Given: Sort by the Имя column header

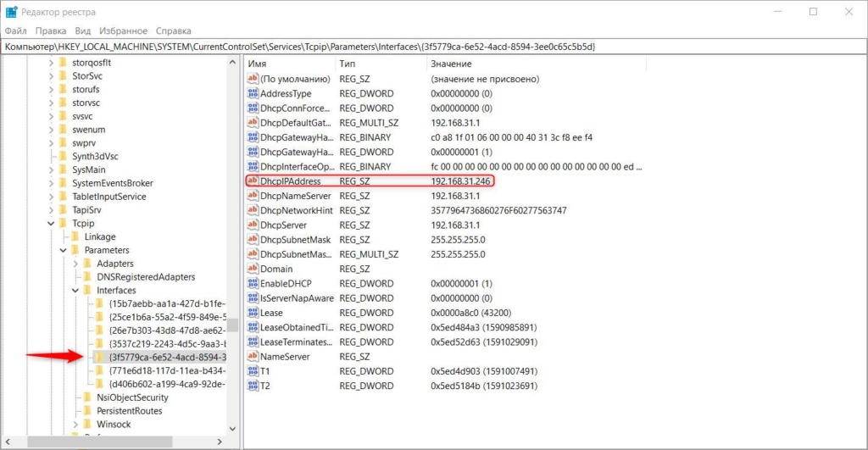Looking at the screenshot, I should (288, 64).
